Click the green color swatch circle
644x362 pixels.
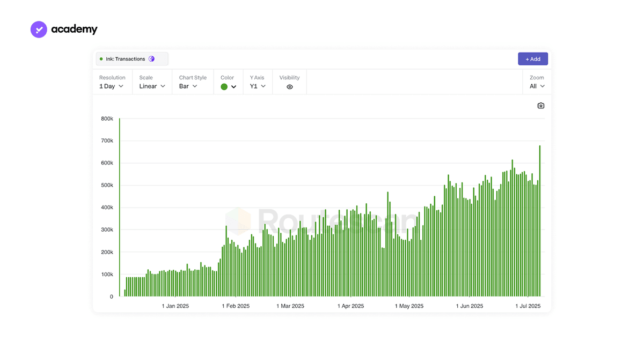tap(224, 87)
